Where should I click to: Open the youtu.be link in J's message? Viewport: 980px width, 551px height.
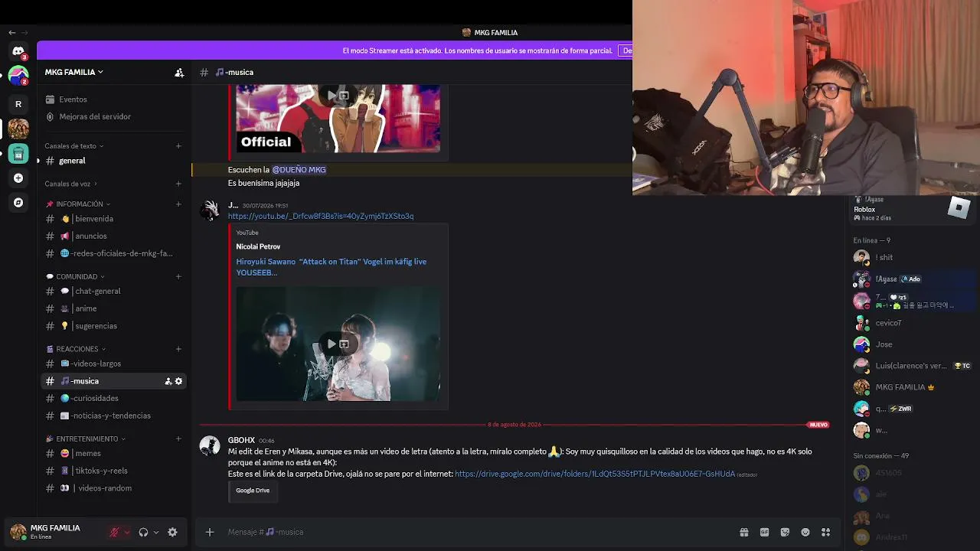[x=320, y=217]
